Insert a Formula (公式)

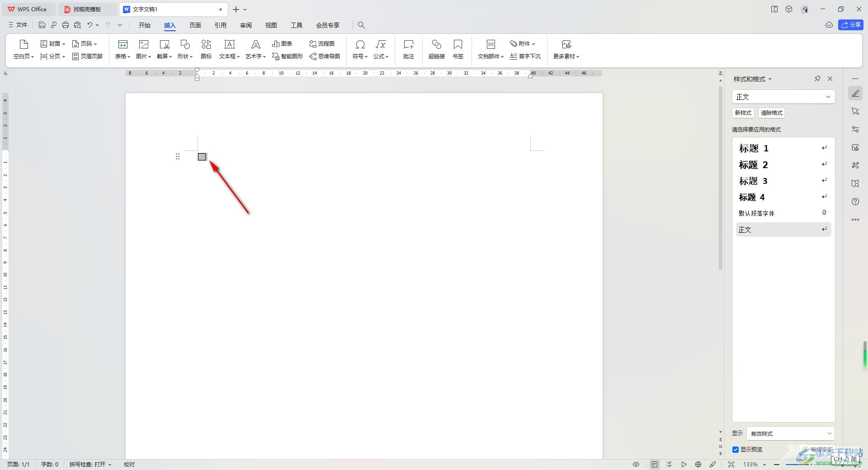381,49
